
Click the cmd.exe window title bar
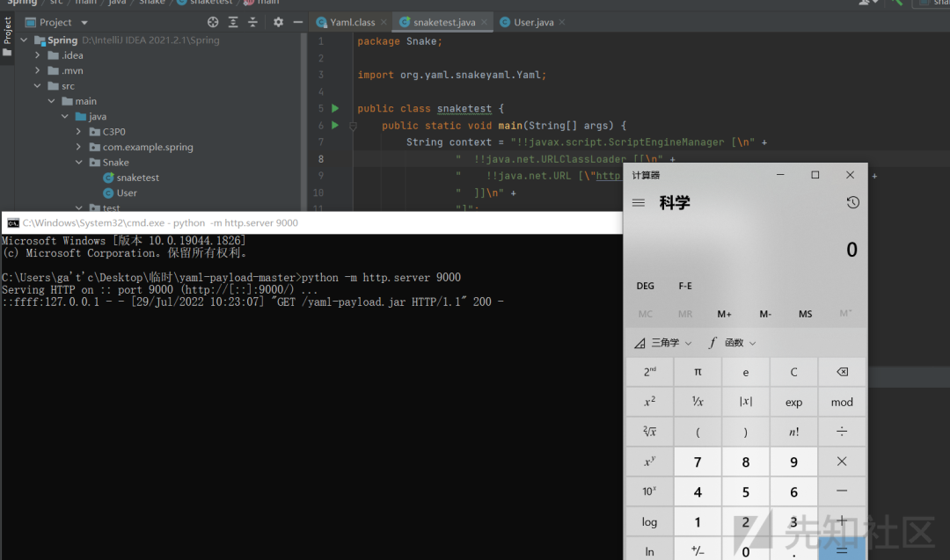pyautogui.click(x=312, y=222)
